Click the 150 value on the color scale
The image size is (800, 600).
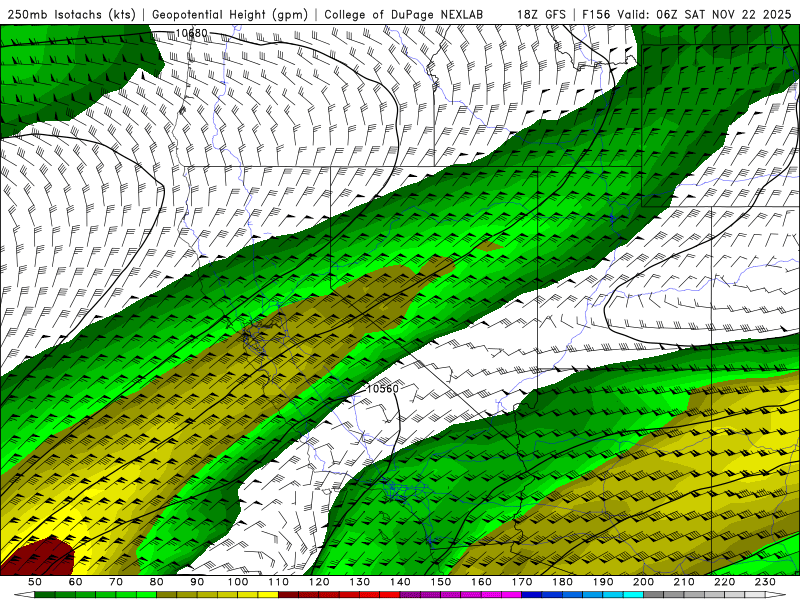click(441, 582)
